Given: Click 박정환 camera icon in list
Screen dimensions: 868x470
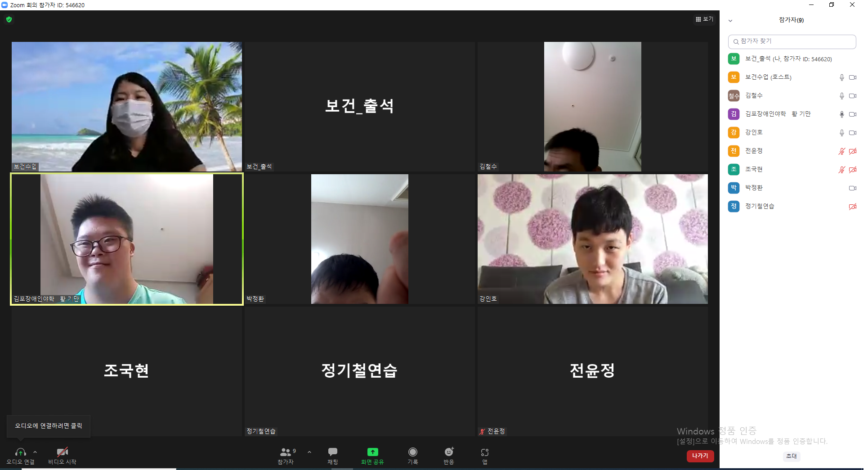Looking at the screenshot, I should [853, 188].
